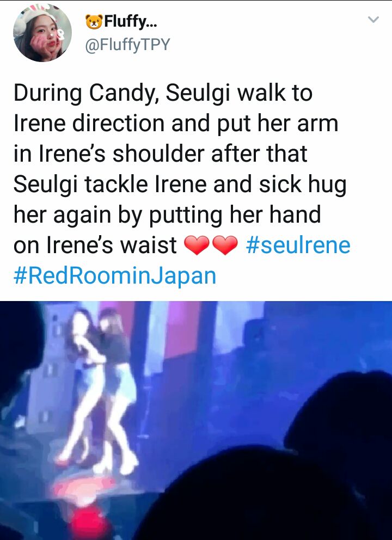Open the #RedRoominJapan hashtag
This screenshot has height=540, width=392.
(115, 276)
